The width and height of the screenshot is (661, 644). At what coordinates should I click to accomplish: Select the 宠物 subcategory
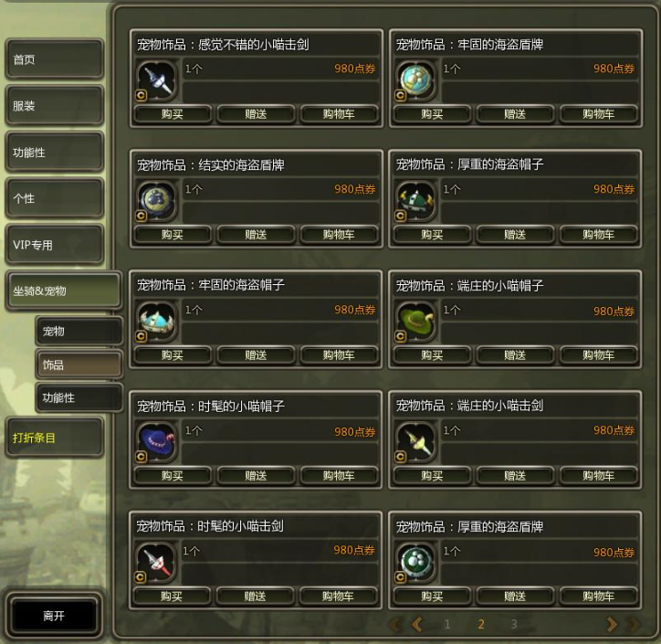coord(79,331)
